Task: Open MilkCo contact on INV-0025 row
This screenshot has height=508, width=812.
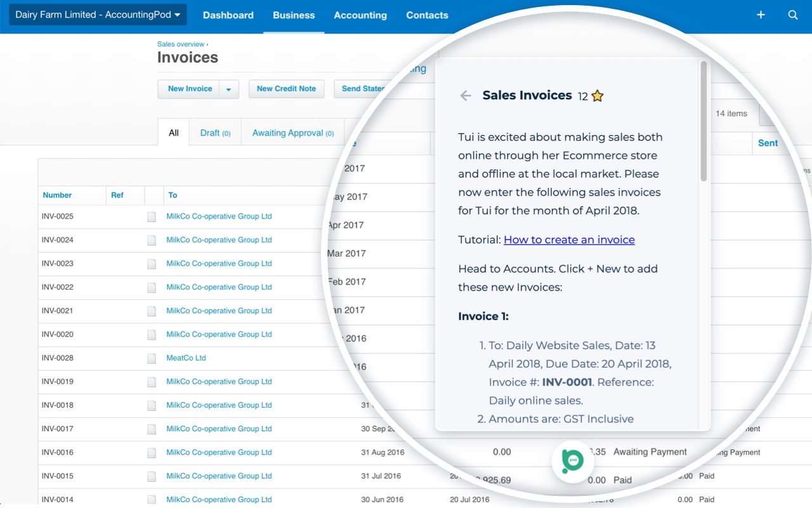Action: click(x=219, y=216)
